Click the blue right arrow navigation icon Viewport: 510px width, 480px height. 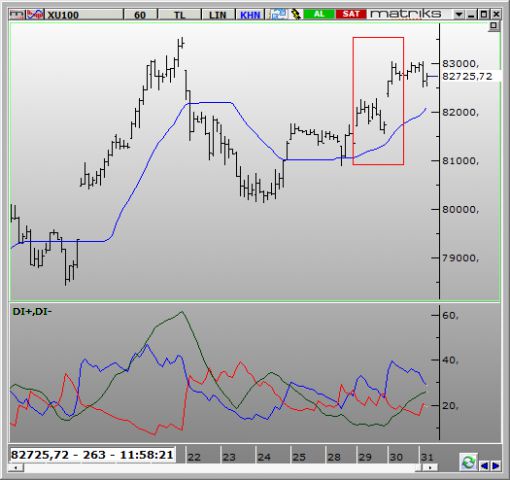pyautogui.click(x=495, y=465)
